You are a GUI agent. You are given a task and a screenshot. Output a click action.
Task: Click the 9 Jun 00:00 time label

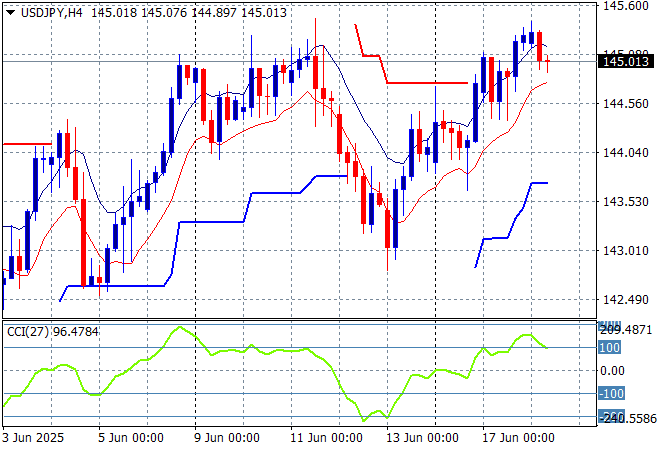[x=226, y=438]
